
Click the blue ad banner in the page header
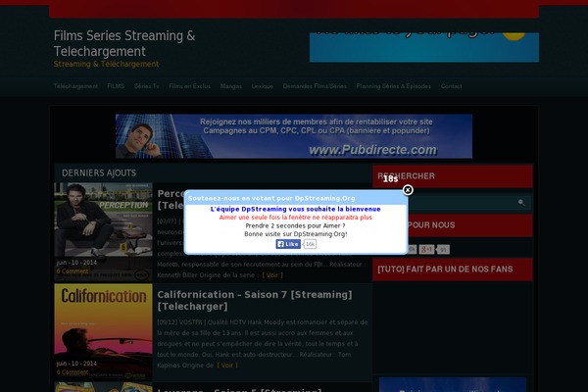424,47
